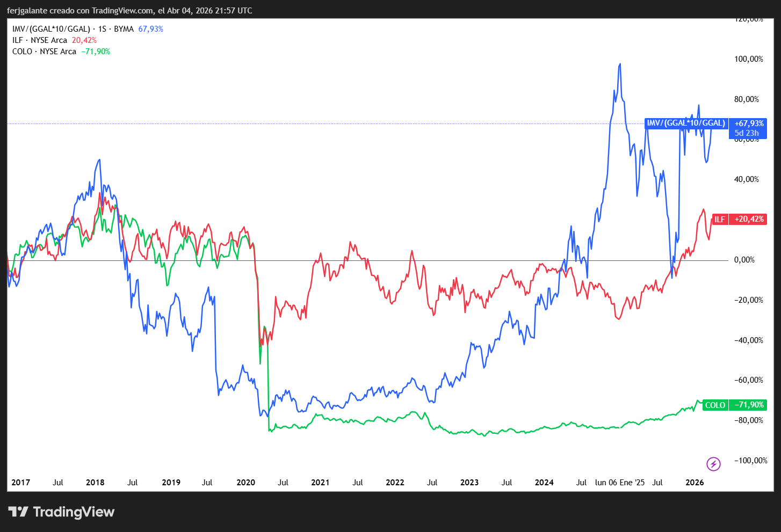Click the green COLO series label

715,405
